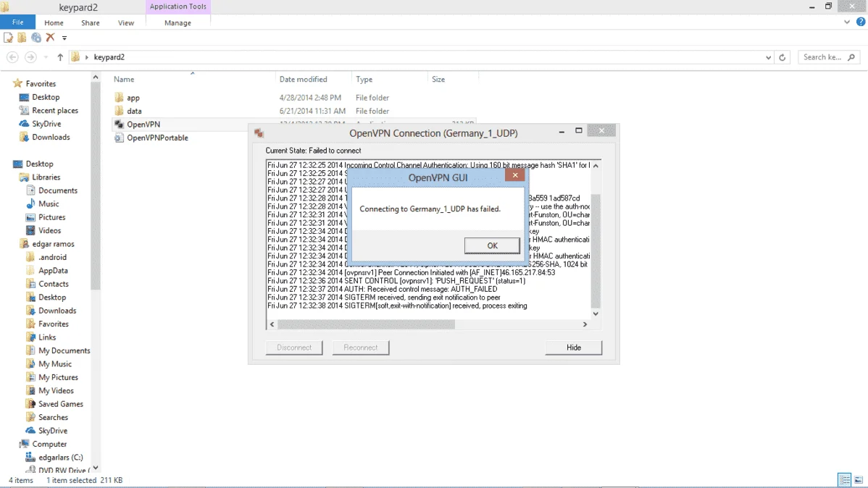Expand the ribbon with the chevron
This screenshot has width=868, height=488.
(x=846, y=22)
